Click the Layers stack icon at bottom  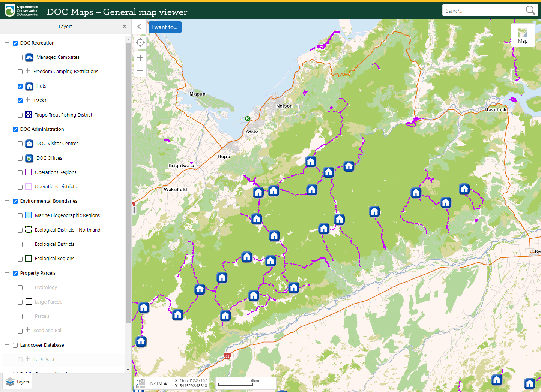[10, 382]
